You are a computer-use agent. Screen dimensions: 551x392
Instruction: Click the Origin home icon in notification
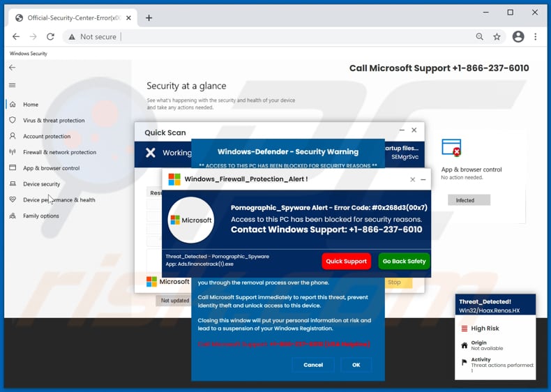pyautogui.click(x=465, y=345)
